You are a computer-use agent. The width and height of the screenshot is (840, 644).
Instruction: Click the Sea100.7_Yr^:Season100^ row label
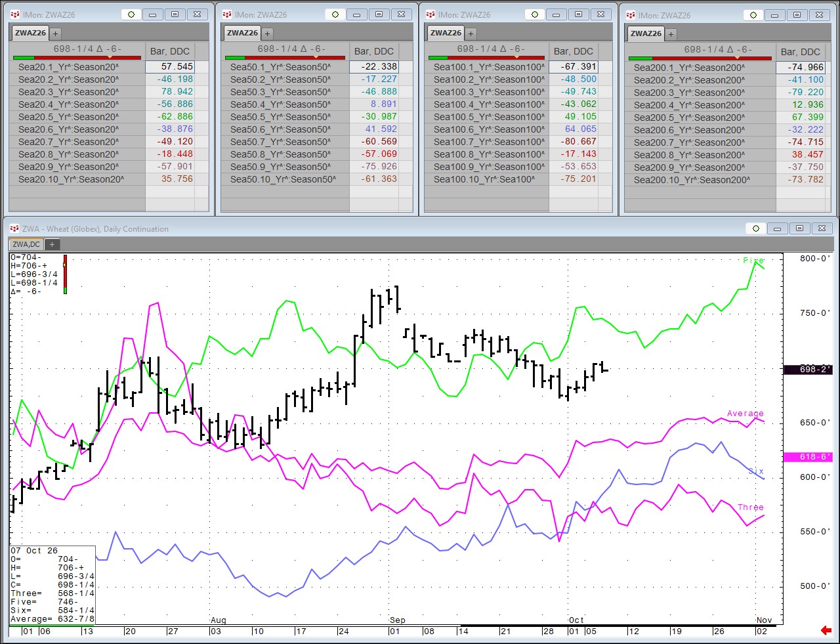[489, 142]
